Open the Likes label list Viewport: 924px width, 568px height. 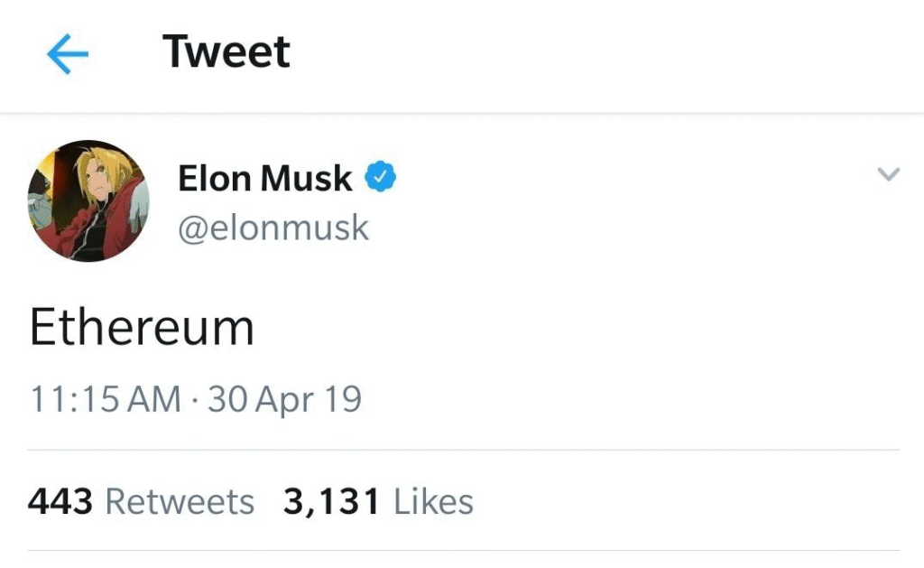[x=433, y=500]
